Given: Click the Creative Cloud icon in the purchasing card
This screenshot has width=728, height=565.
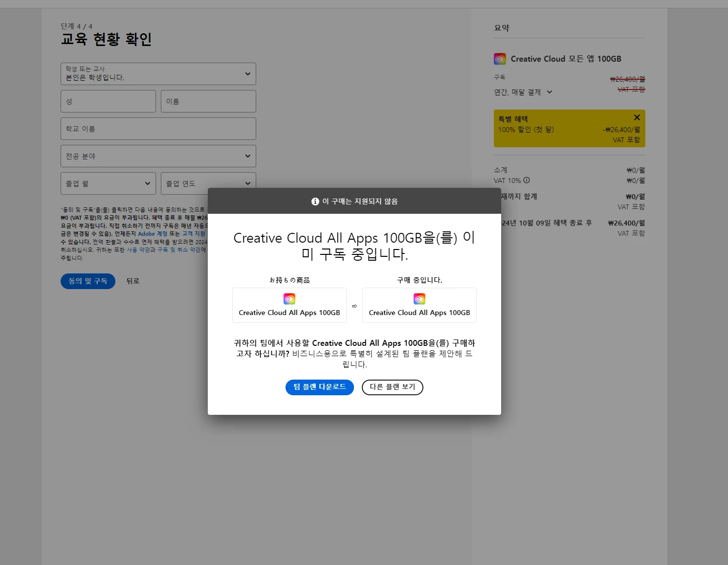Looking at the screenshot, I should point(419,299).
